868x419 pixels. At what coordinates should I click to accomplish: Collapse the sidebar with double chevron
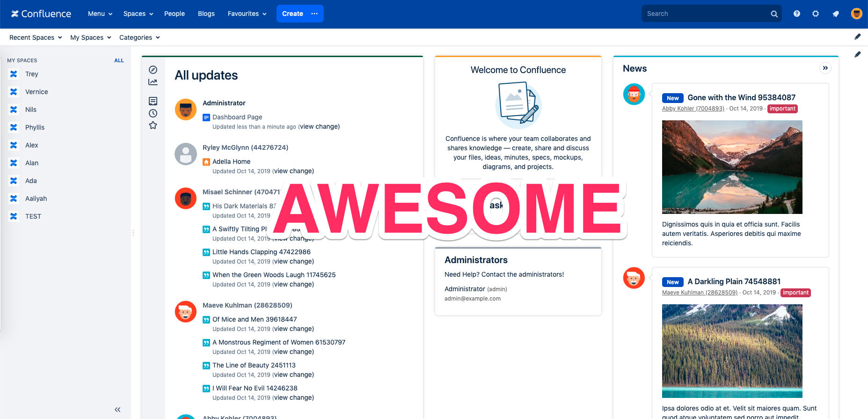click(117, 410)
